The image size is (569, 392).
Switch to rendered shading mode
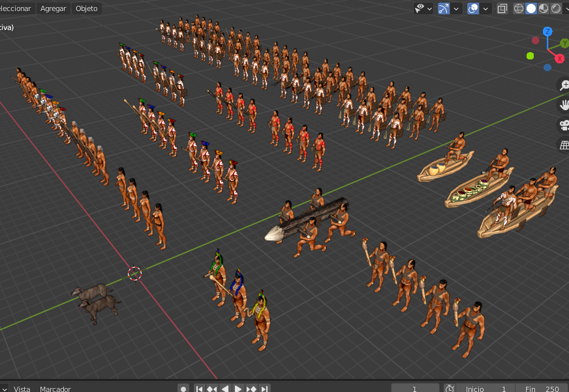click(x=555, y=8)
